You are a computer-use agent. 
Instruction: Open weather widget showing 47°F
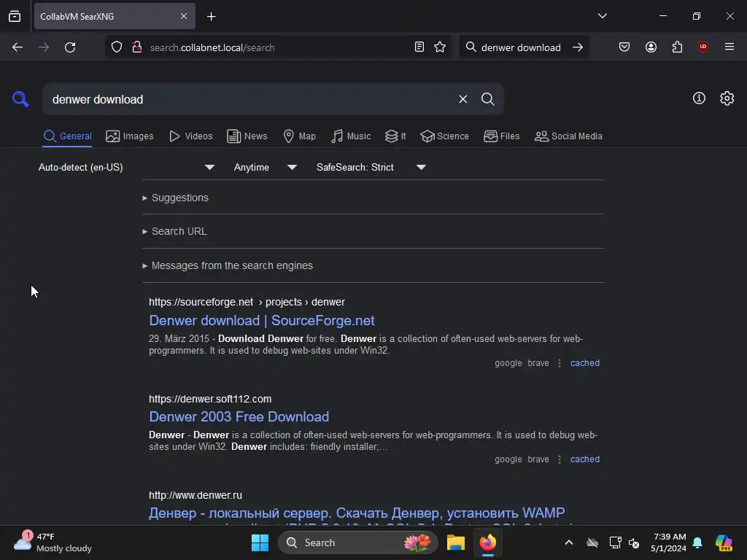(53, 542)
